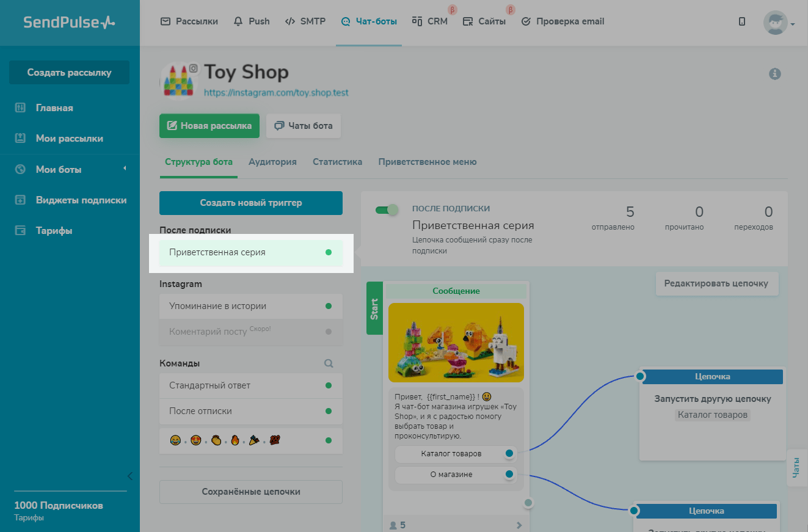Click the Каталог товаров tag in the chain node
808x532 pixels.
[713, 415]
